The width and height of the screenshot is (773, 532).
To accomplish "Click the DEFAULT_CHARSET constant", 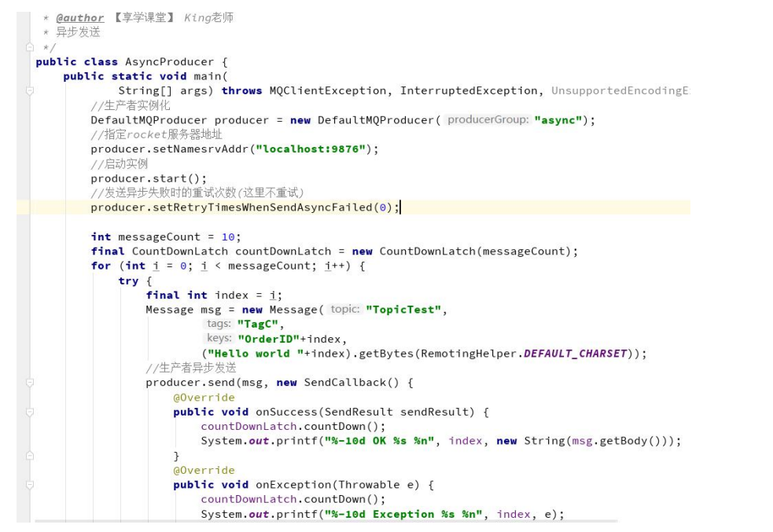I will click(x=575, y=354).
